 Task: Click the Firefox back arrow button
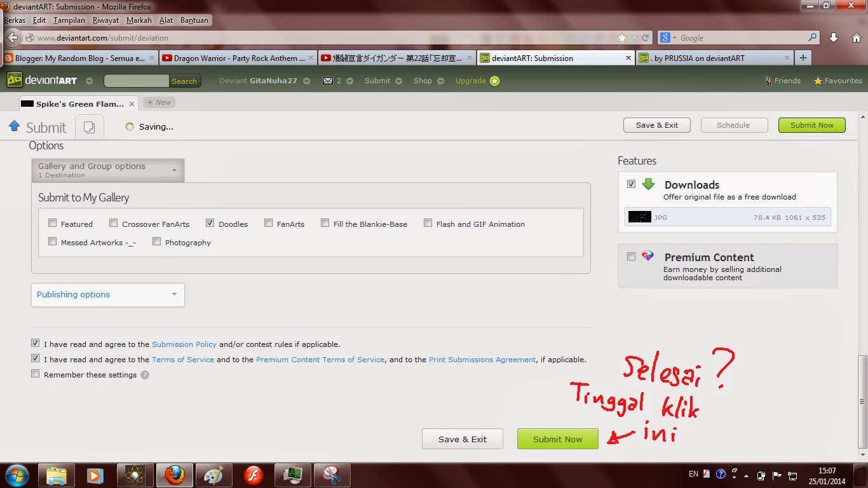[x=13, y=37]
